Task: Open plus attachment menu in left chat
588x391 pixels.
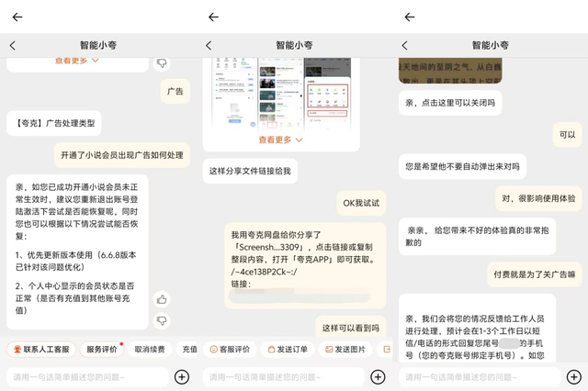Action: 182,376
